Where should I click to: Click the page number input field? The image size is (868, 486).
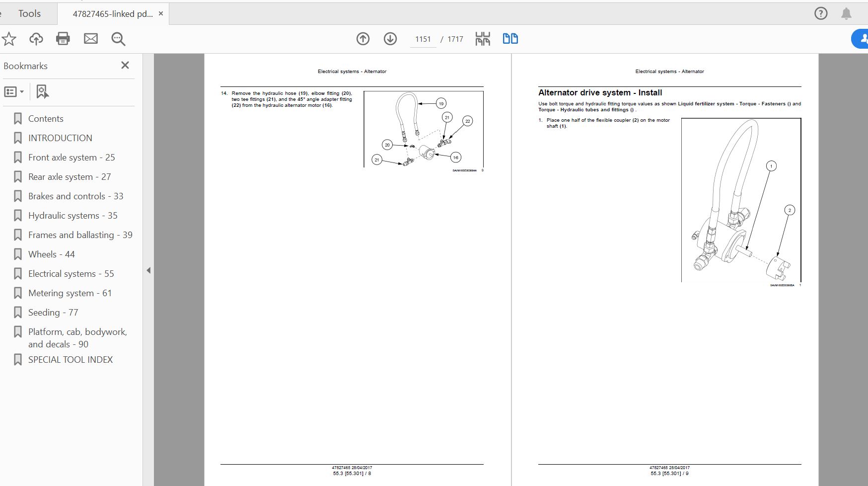pos(423,39)
